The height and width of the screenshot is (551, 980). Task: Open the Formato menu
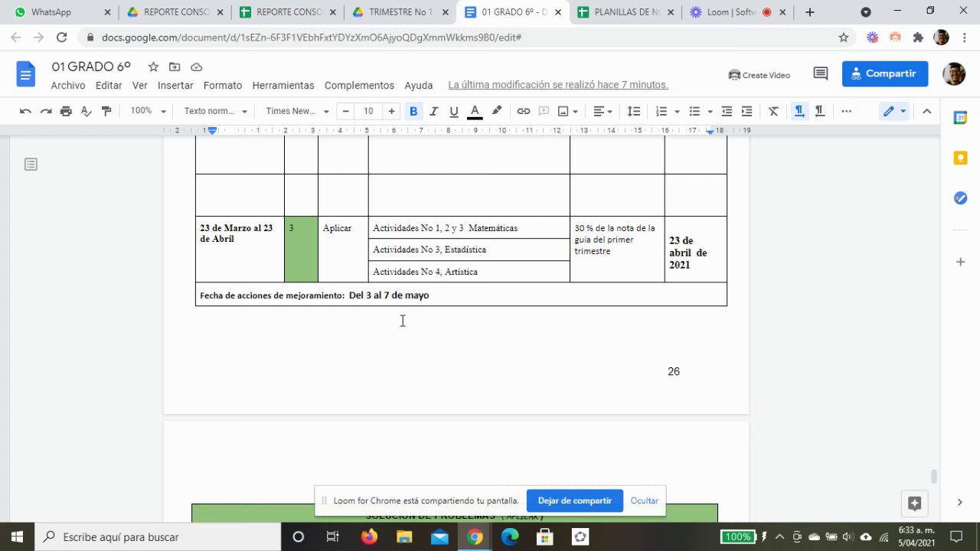[223, 86]
